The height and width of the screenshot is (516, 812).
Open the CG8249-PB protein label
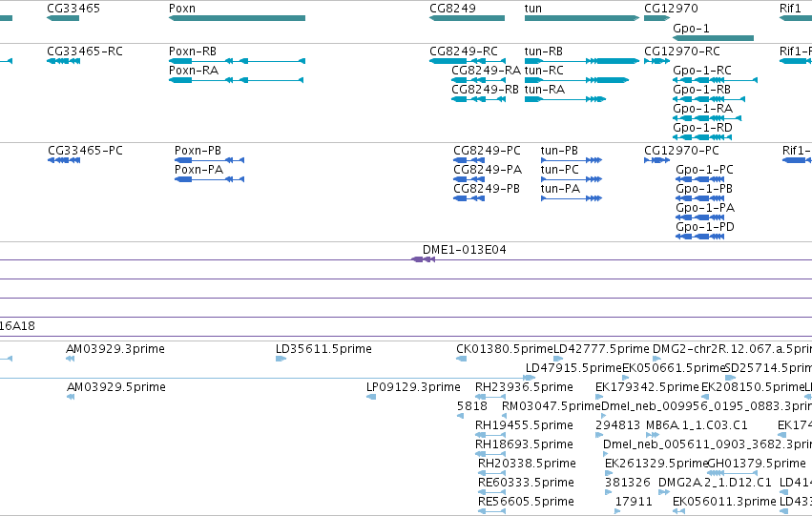point(487,189)
